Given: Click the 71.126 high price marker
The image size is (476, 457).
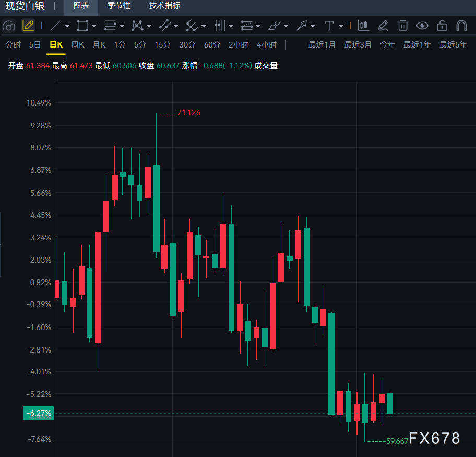Looking at the screenshot, I should (x=189, y=113).
